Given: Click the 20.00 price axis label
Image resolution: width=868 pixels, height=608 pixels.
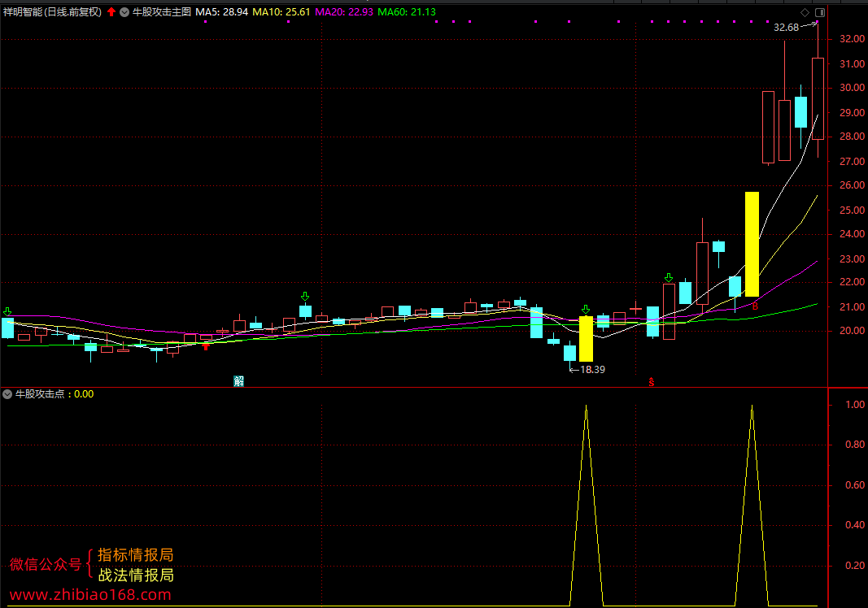Looking at the screenshot, I should click(852, 331).
